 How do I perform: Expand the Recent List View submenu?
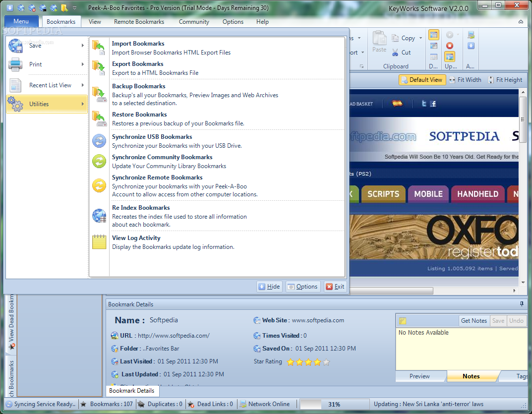pyautogui.click(x=82, y=85)
